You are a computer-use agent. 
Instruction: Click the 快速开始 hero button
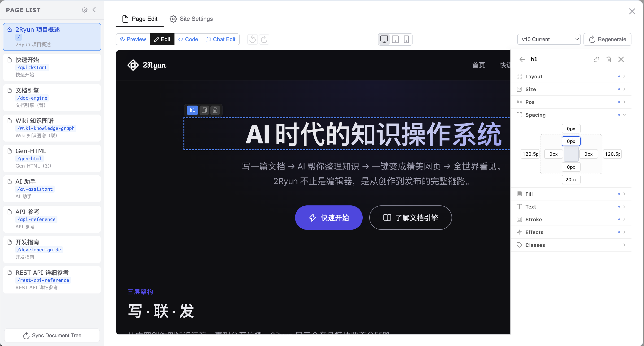click(x=329, y=218)
